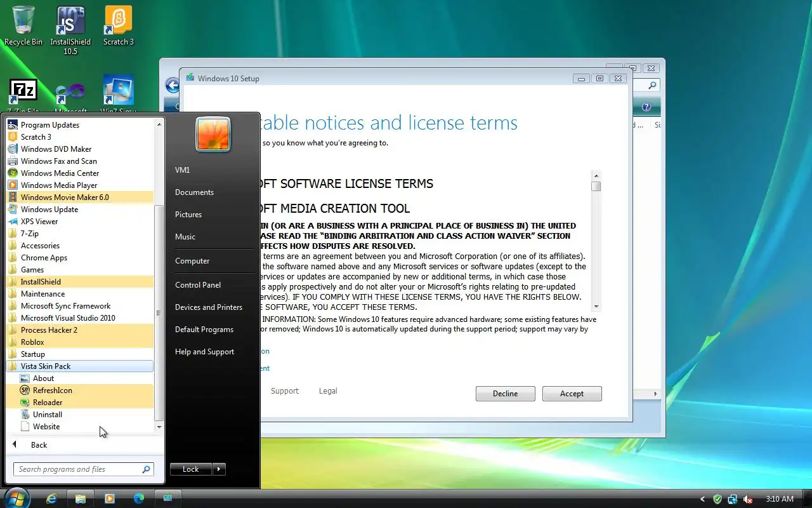The height and width of the screenshot is (508, 812).
Task: Click the Start orb button
Action: (x=16, y=498)
